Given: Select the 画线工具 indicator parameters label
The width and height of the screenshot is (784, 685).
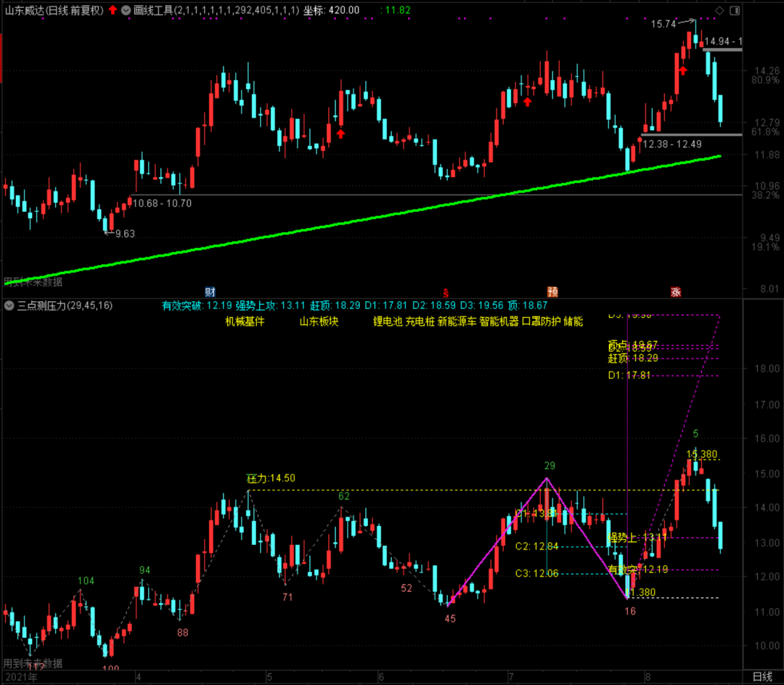Looking at the screenshot, I should (x=216, y=10).
